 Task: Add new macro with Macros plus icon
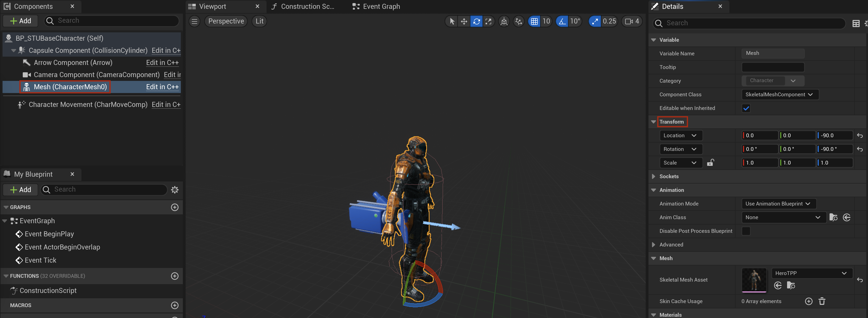click(x=175, y=305)
